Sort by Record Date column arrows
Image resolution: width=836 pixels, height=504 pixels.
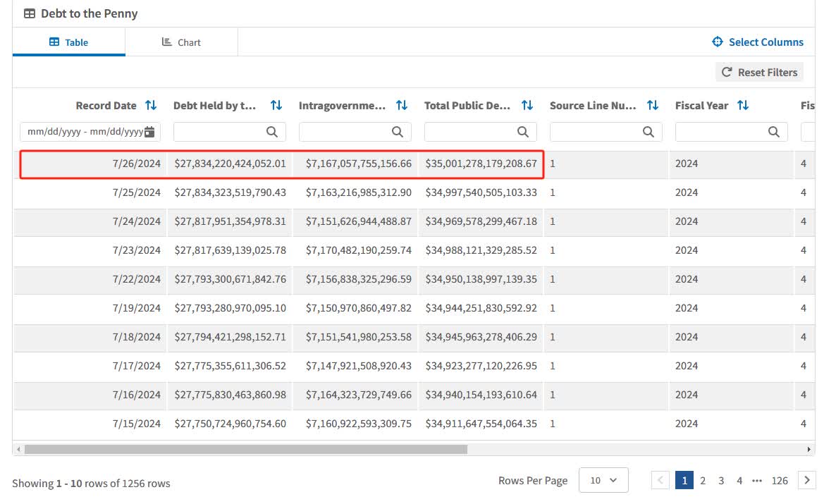tap(151, 105)
